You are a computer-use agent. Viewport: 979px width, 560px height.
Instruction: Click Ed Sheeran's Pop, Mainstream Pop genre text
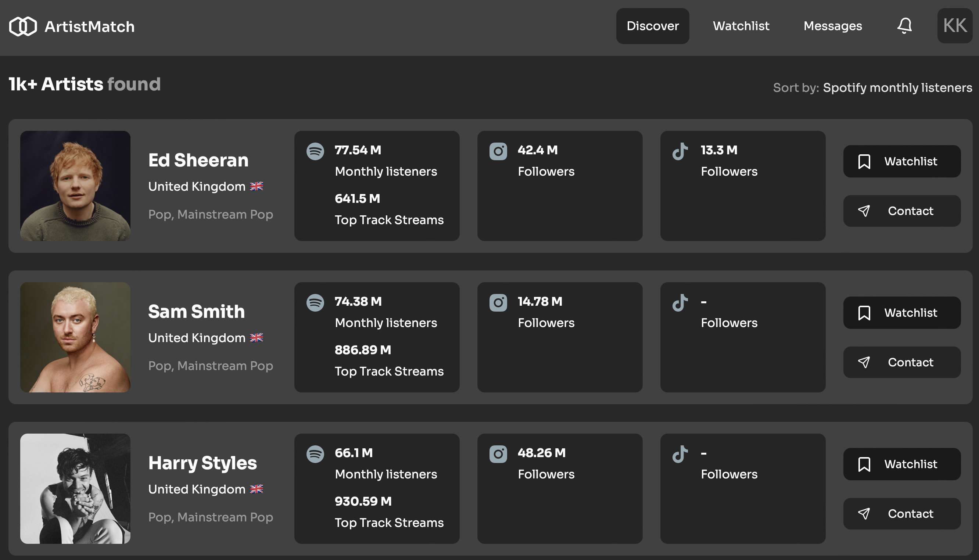click(x=211, y=214)
